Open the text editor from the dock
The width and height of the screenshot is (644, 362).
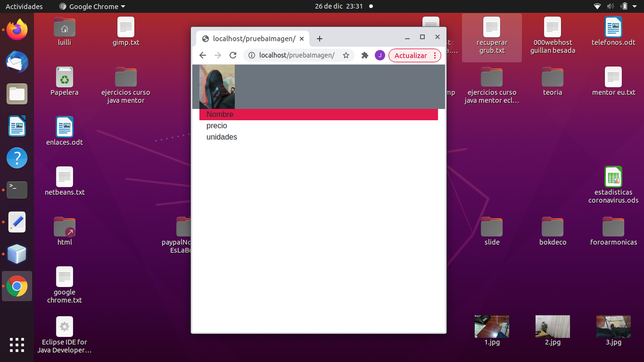17,222
